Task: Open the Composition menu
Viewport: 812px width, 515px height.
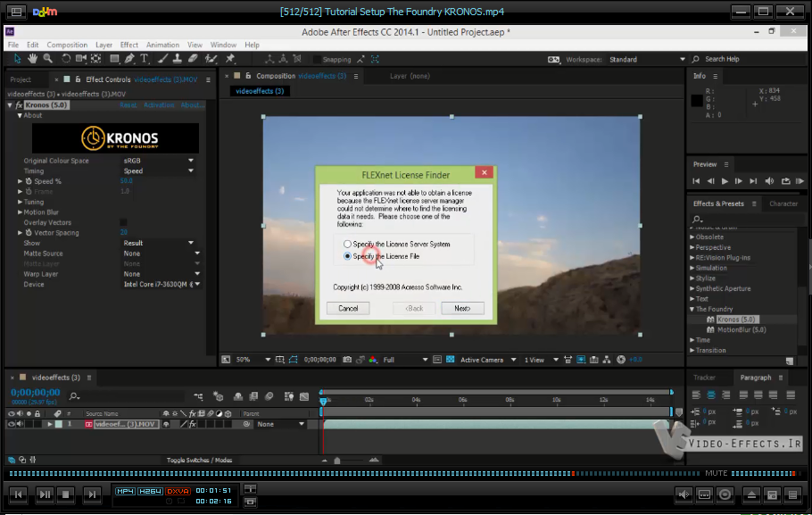Action: (x=67, y=46)
